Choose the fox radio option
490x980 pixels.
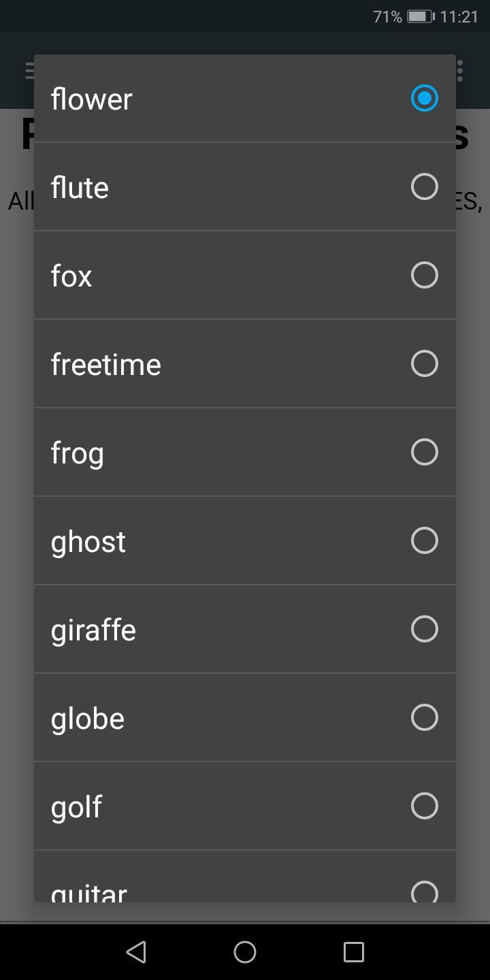[x=424, y=275]
